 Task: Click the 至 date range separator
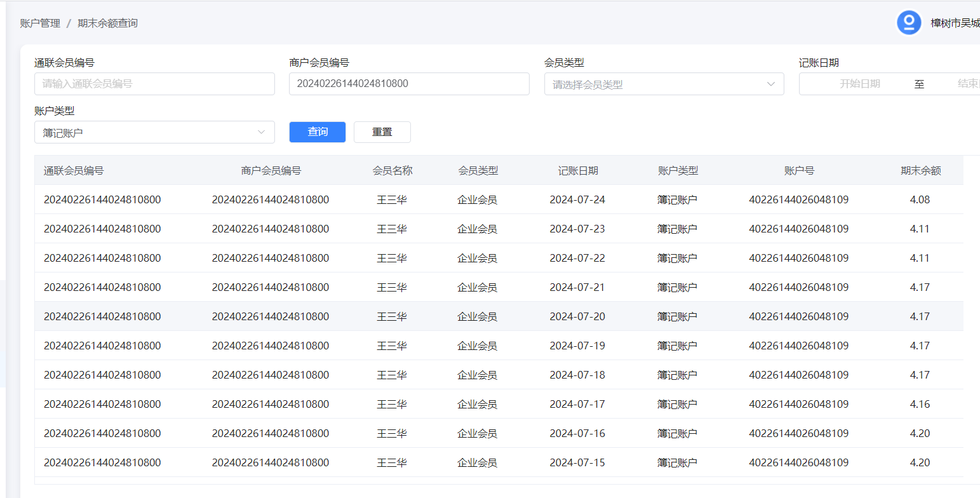919,84
